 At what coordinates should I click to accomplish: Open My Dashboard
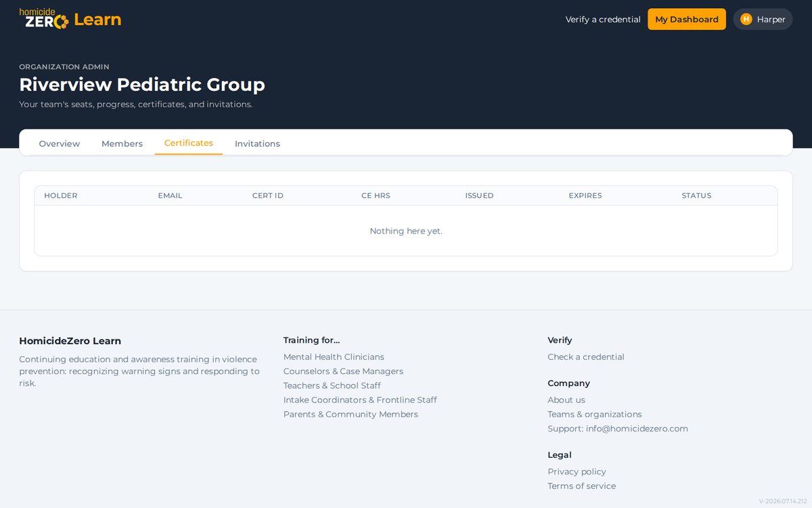687,19
